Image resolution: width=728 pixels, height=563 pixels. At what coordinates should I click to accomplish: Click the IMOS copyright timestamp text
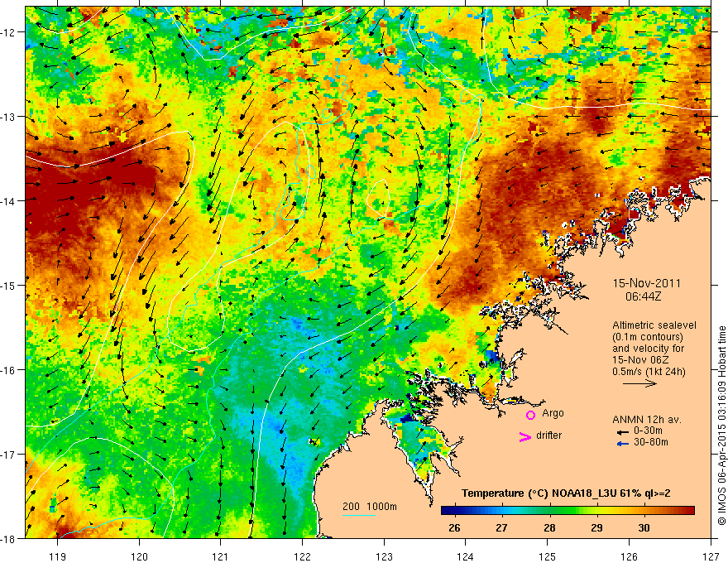click(721, 426)
